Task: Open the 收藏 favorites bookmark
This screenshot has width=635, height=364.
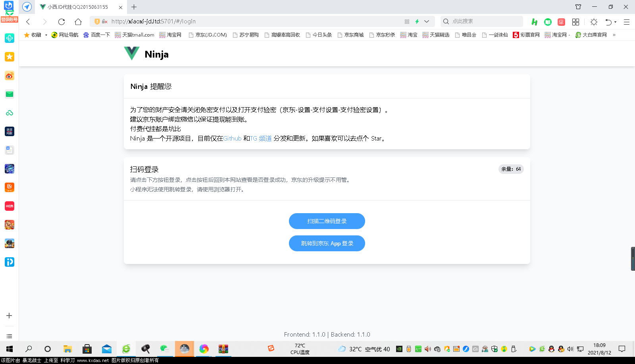Action: tap(33, 35)
